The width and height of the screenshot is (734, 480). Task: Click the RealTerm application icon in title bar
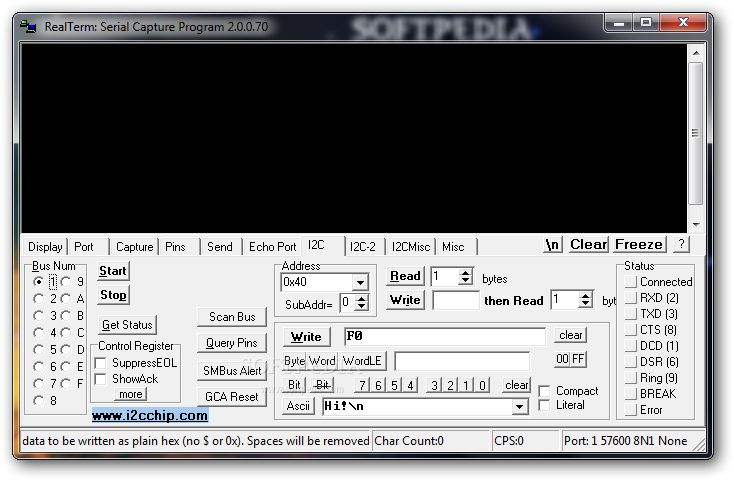click(28, 27)
